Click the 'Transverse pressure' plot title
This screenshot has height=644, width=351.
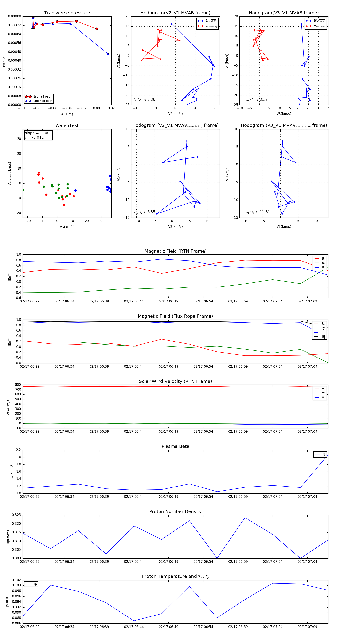(x=67, y=13)
